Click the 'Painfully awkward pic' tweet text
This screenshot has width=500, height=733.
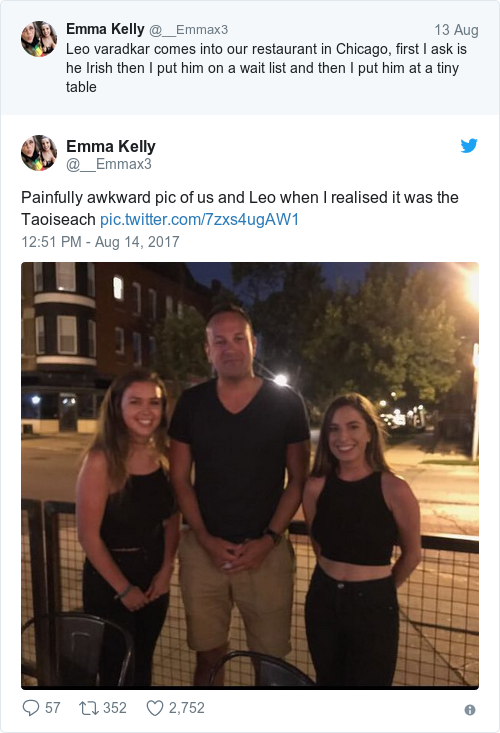coord(240,208)
